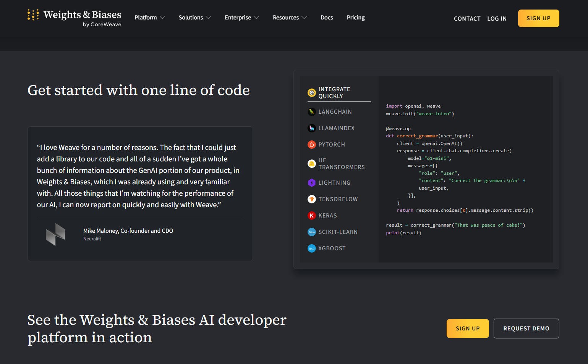The width and height of the screenshot is (588, 364).
Task: Expand the Platform dropdown menu
Action: [149, 18]
